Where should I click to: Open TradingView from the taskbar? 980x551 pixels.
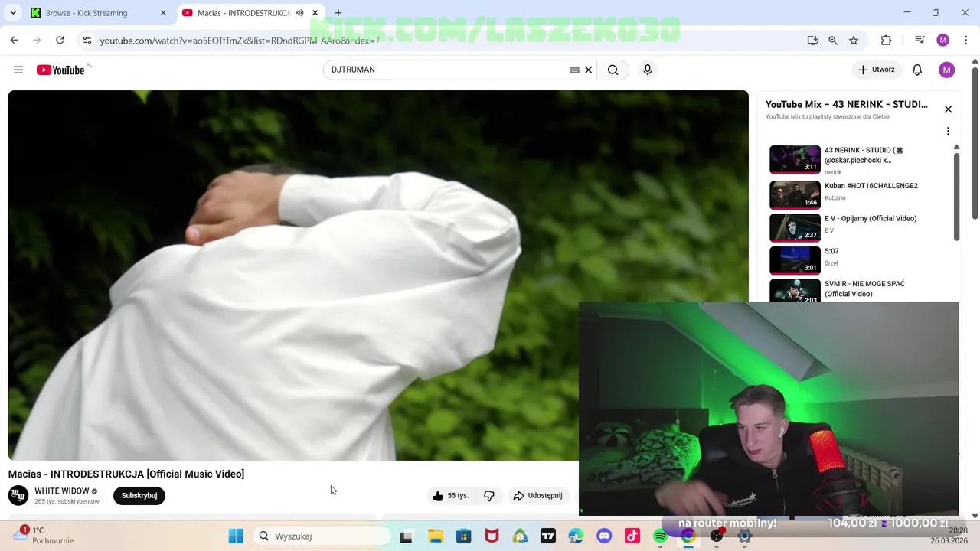click(x=548, y=536)
